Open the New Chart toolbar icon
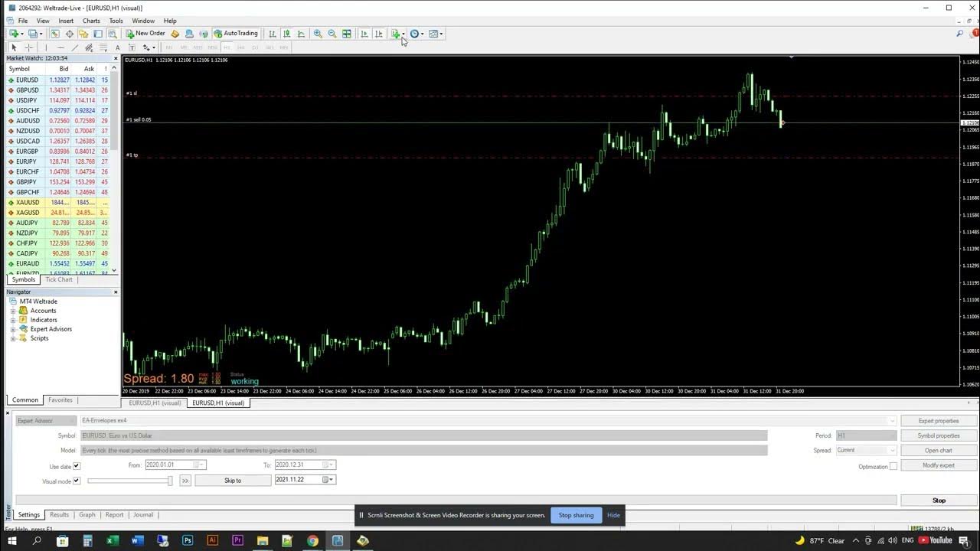This screenshot has height=551, width=980. [14, 34]
